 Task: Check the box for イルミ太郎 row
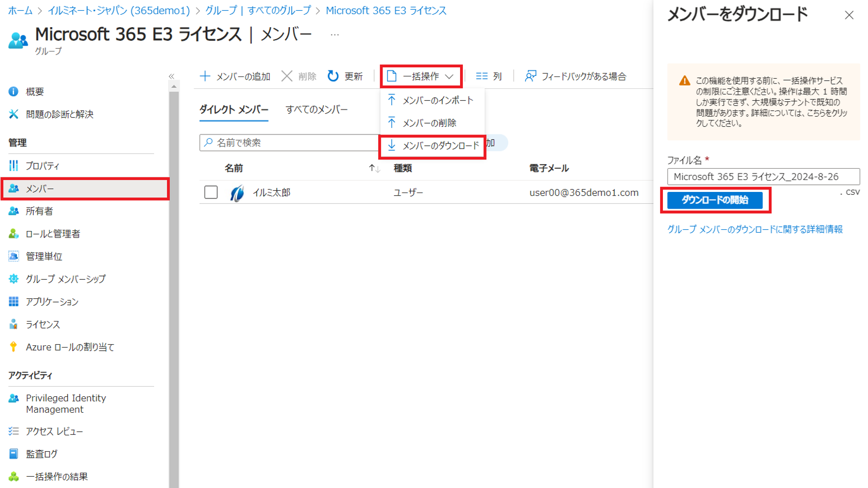211,192
